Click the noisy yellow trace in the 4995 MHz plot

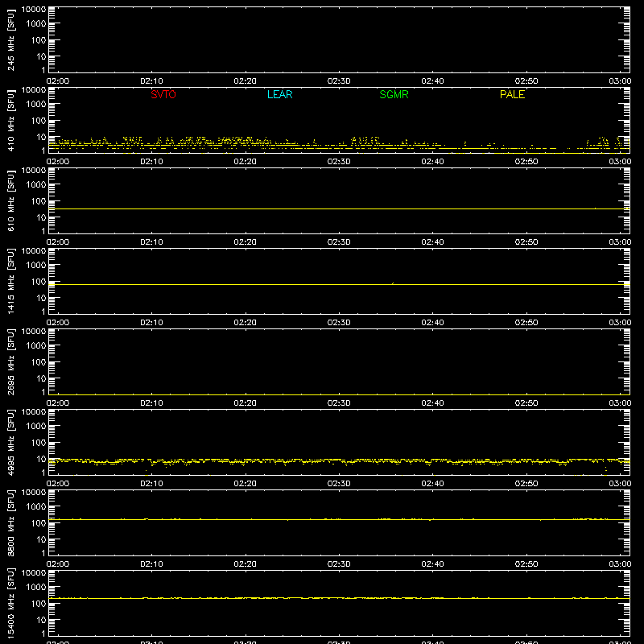[339, 461]
